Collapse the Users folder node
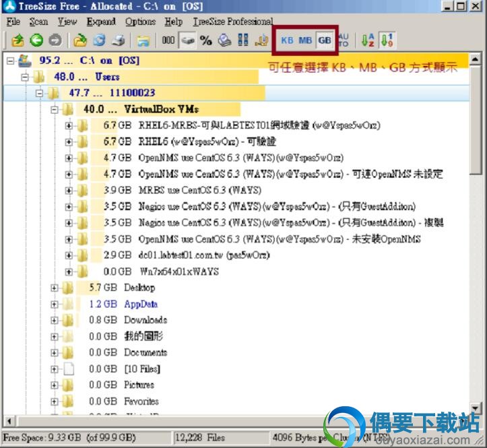This screenshot has width=487, height=448. (25, 77)
